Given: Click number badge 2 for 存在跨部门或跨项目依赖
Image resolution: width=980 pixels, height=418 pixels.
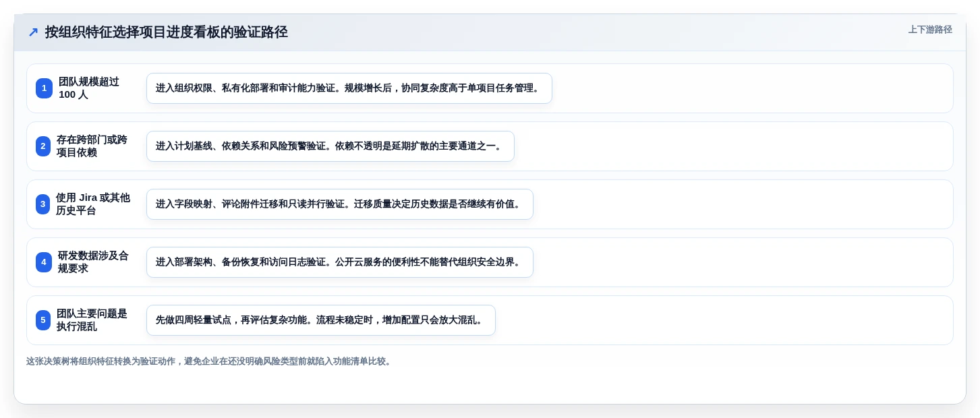Looking at the screenshot, I should click(x=43, y=146).
